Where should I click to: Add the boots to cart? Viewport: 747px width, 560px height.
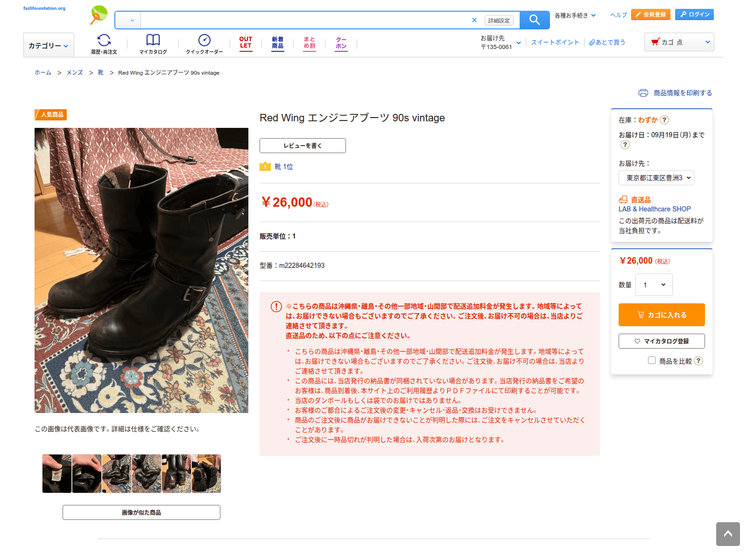[x=662, y=315]
